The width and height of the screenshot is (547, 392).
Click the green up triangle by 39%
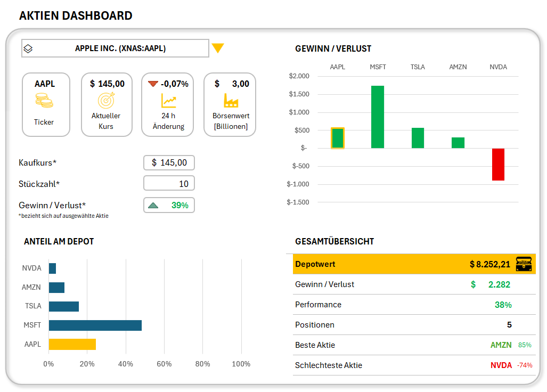pos(153,206)
